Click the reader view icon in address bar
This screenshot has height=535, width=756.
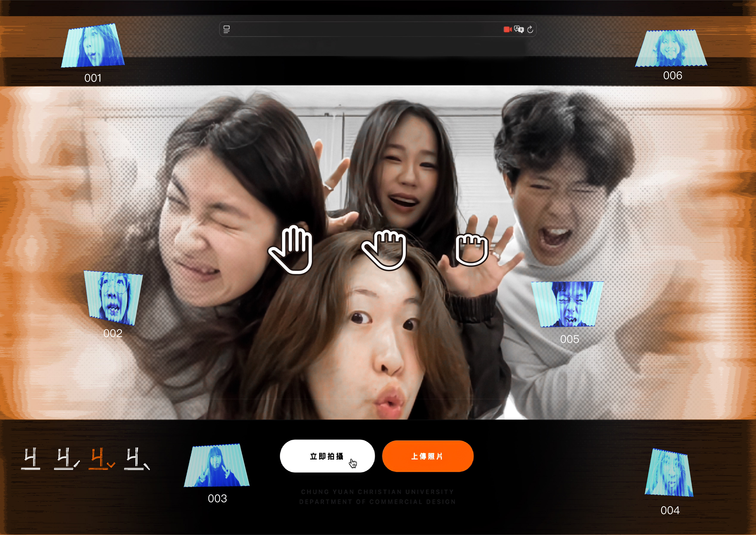[x=226, y=29]
